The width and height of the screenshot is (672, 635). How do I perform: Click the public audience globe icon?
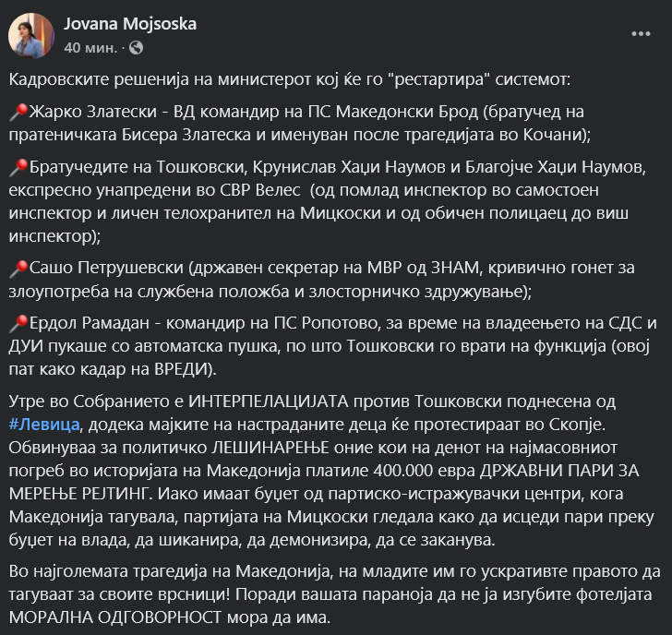(x=137, y=47)
